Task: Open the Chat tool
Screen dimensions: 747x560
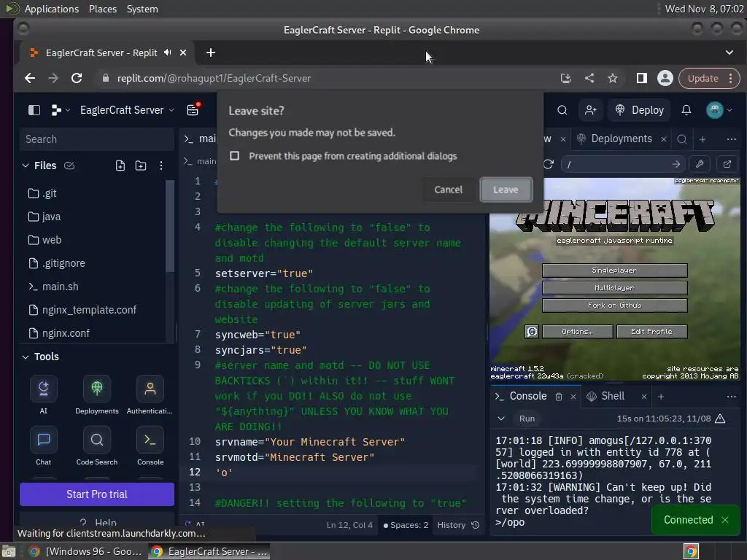Action: (43, 440)
